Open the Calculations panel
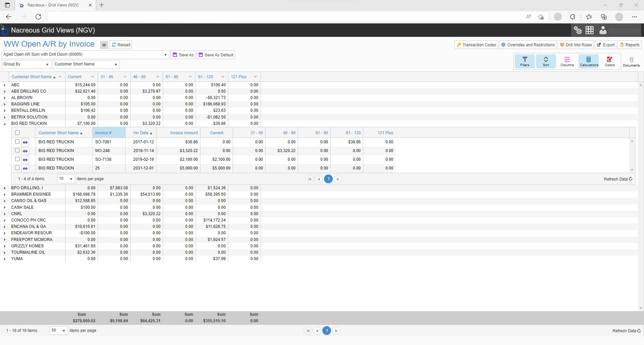Viewport: 644px width, 345px height. tap(588, 61)
